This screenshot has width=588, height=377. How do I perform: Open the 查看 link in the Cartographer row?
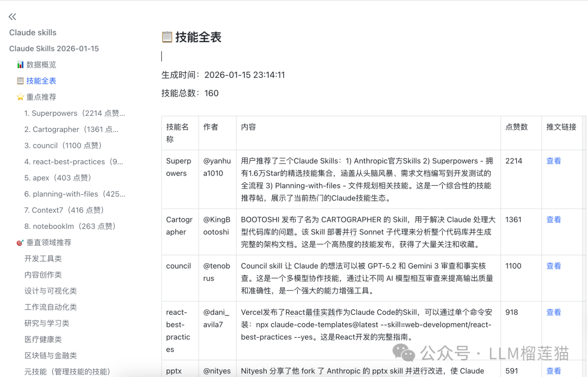pyautogui.click(x=553, y=220)
